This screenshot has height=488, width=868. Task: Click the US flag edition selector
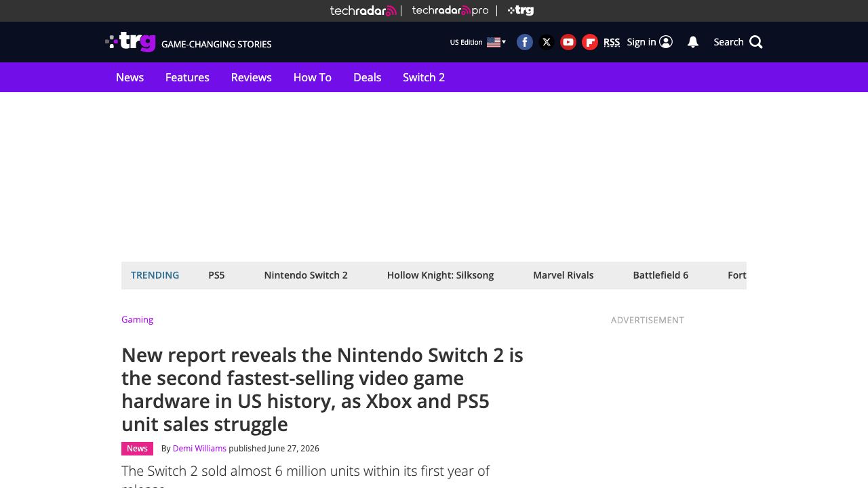point(494,42)
